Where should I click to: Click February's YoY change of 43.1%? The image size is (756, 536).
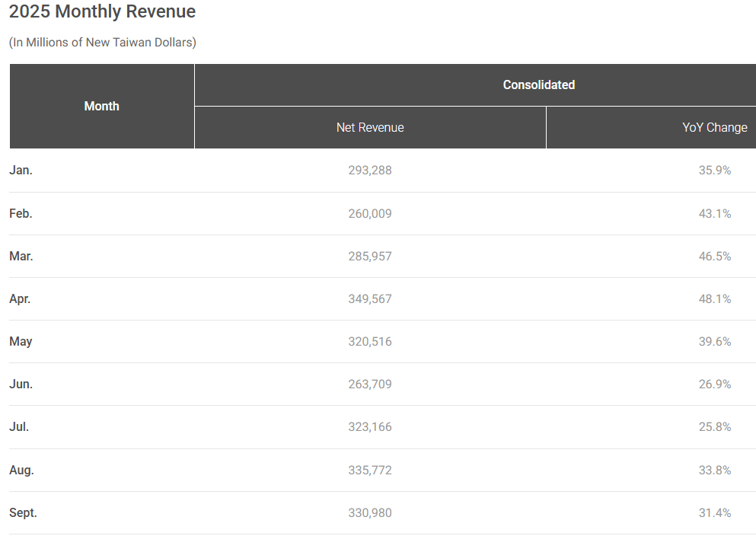714,213
